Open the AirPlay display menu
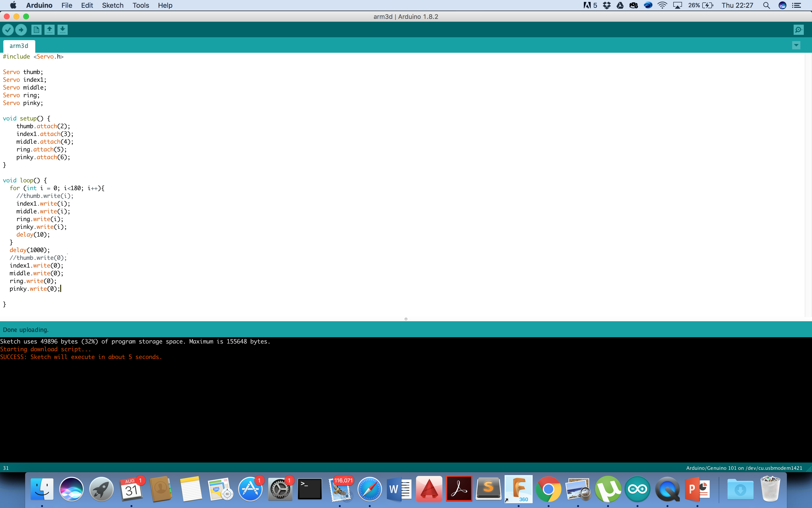 pyautogui.click(x=677, y=5)
